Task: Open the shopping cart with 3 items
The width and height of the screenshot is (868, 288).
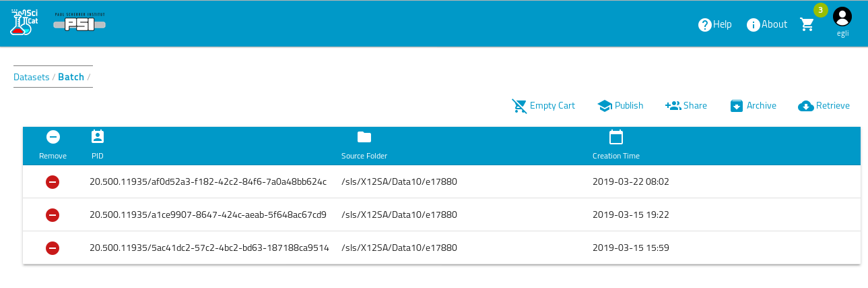Action: pyautogui.click(x=807, y=24)
